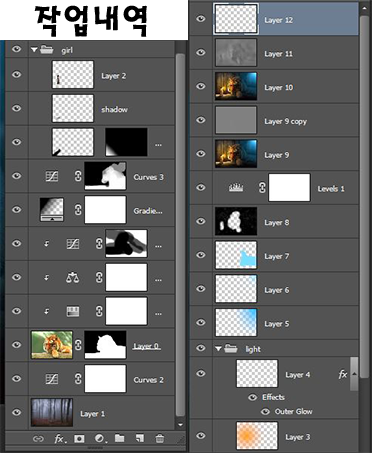This screenshot has height=453, width=372.
Task: Create a new layer via bottom bar icon
Action: (140, 438)
